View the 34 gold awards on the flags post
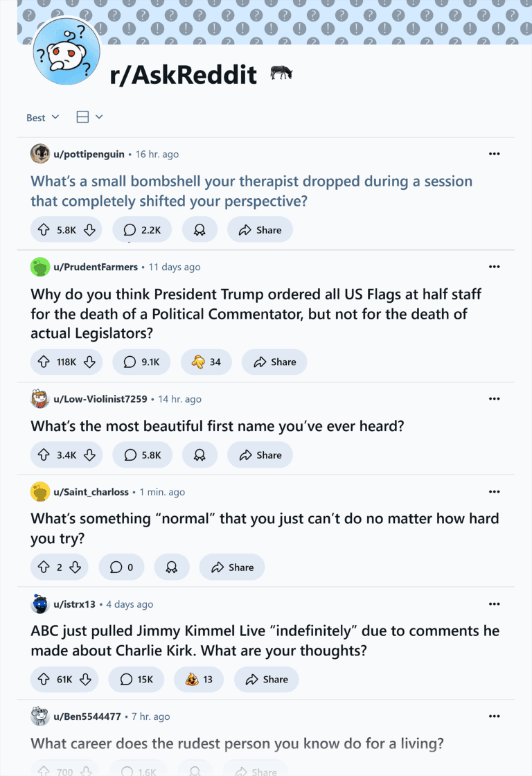This screenshot has width=532, height=776. pos(206,362)
